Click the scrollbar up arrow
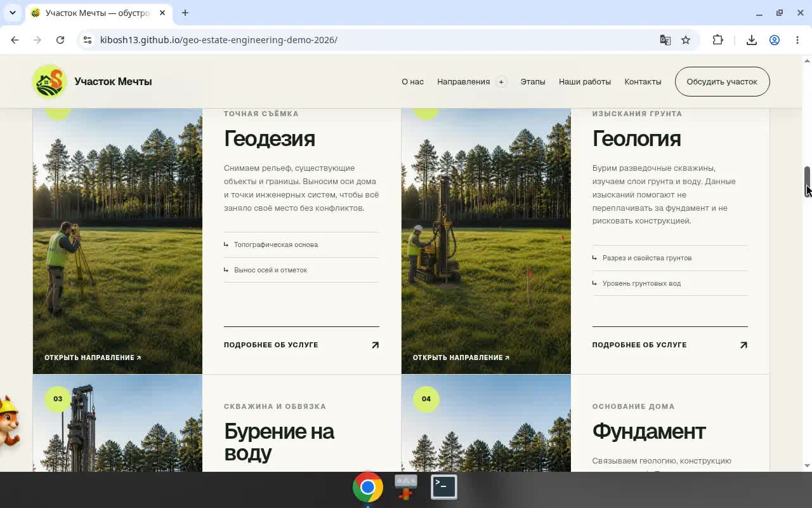Image resolution: width=812 pixels, height=508 pixels. pyautogui.click(x=808, y=61)
